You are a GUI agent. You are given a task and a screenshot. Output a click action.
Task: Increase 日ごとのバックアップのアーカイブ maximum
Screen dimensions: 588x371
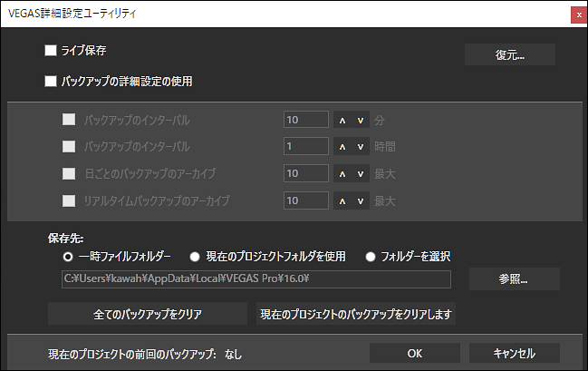(342, 173)
